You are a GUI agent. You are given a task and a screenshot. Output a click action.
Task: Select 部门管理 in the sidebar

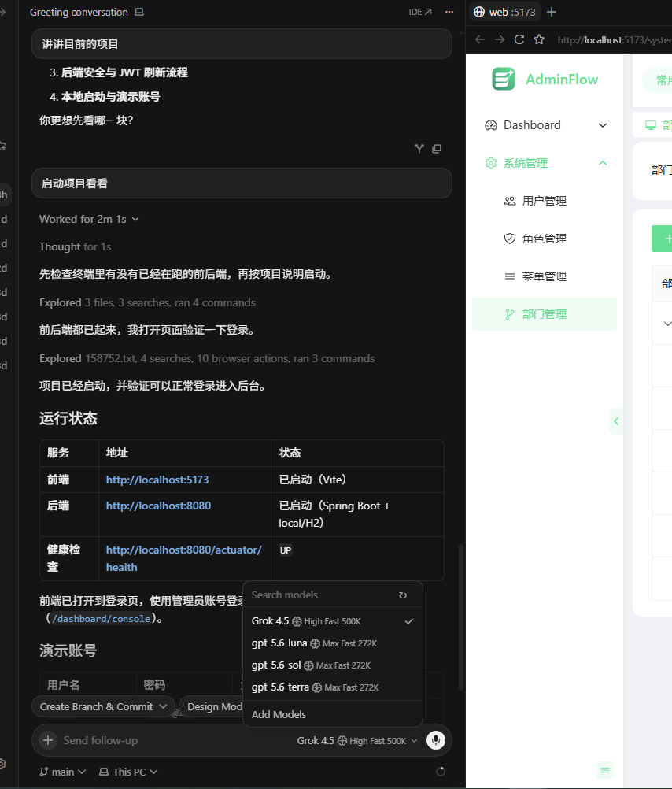[x=545, y=314]
